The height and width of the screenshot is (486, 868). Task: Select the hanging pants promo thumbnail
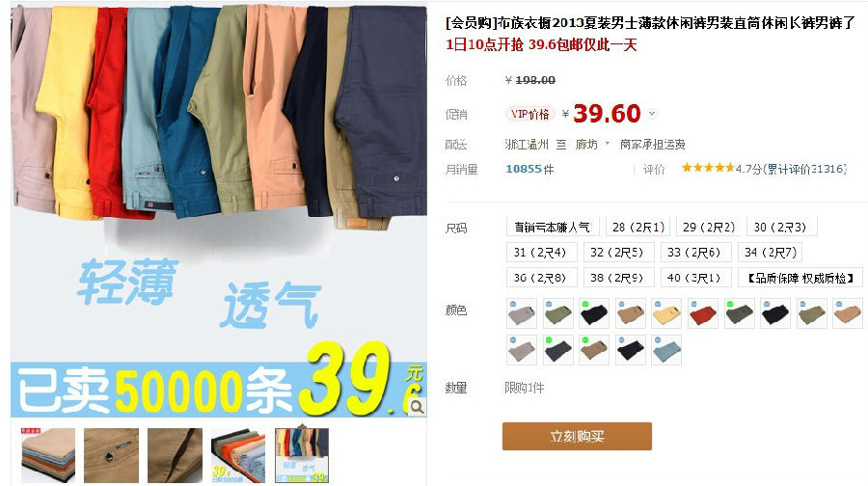[x=302, y=455]
